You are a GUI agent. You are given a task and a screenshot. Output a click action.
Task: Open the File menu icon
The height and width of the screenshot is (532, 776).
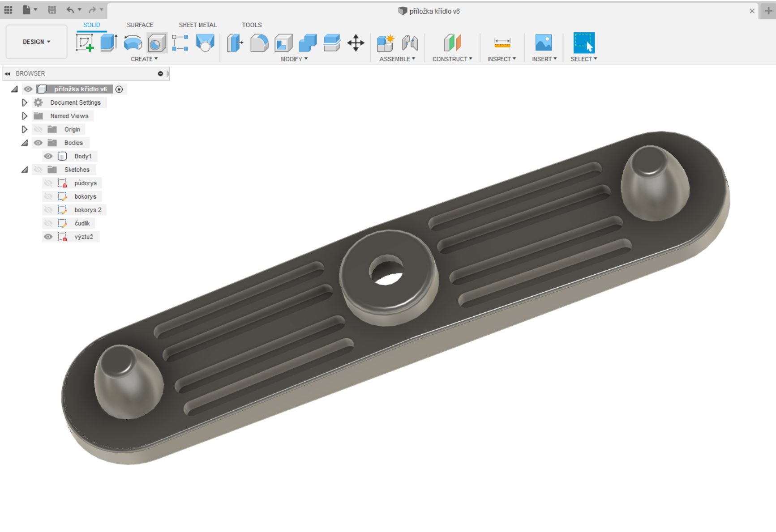pos(26,9)
